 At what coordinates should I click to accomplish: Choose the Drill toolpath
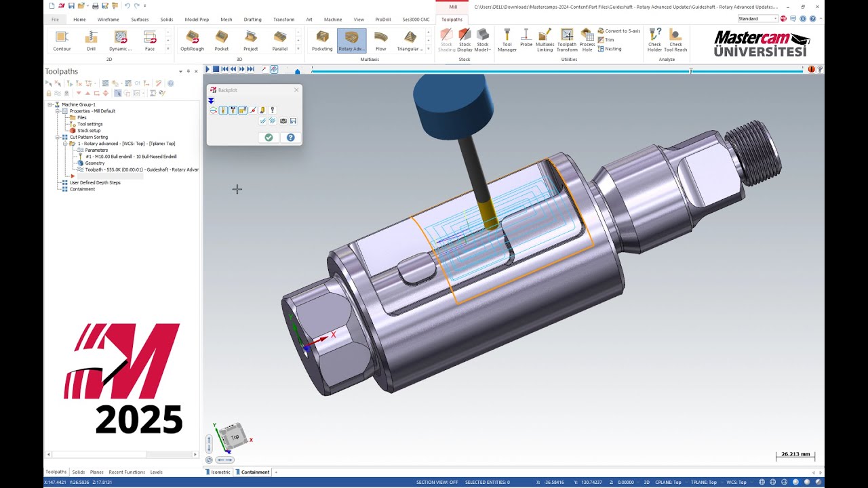[91, 41]
